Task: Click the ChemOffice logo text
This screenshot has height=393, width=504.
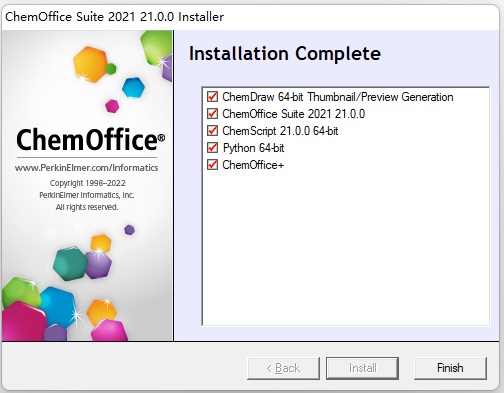Action: [90, 139]
